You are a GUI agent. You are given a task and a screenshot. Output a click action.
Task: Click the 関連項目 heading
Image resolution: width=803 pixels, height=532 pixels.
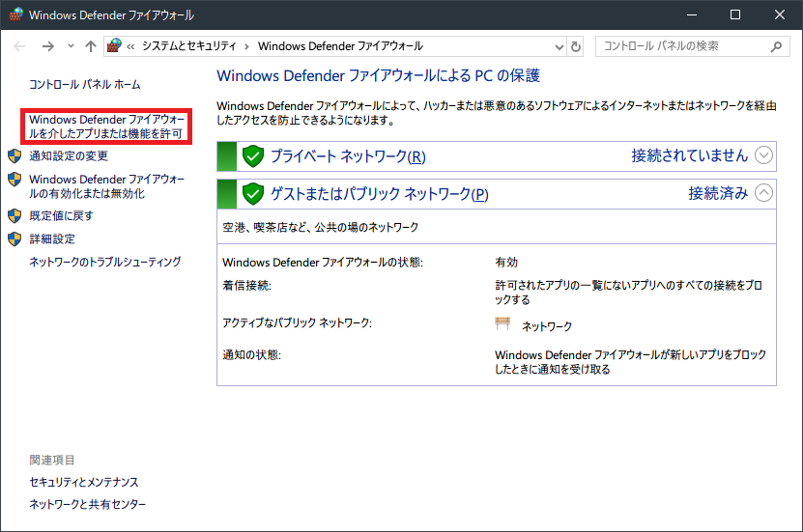click(52, 460)
